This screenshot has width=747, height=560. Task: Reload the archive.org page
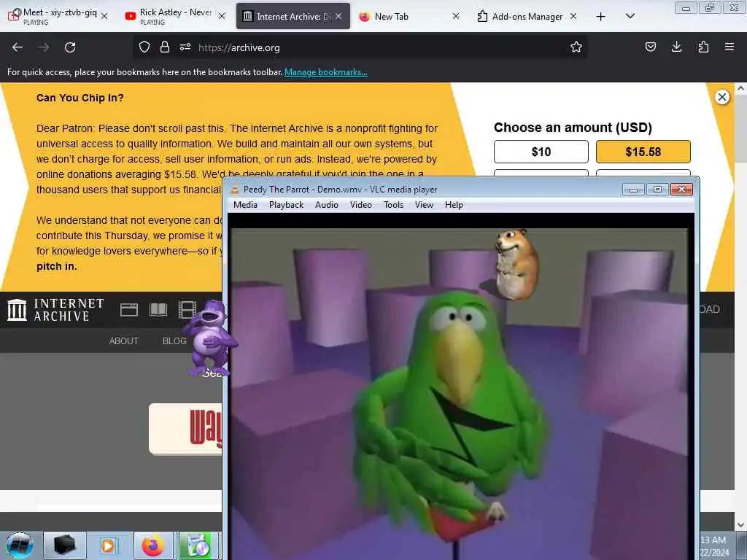(70, 47)
